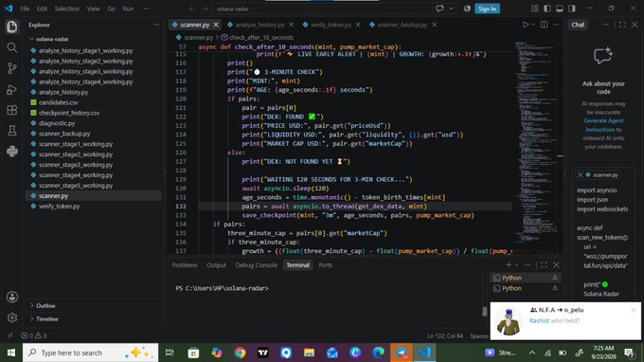The image size is (644, 362).
Task: Open the Output panel tab
Action: (217, 265)
